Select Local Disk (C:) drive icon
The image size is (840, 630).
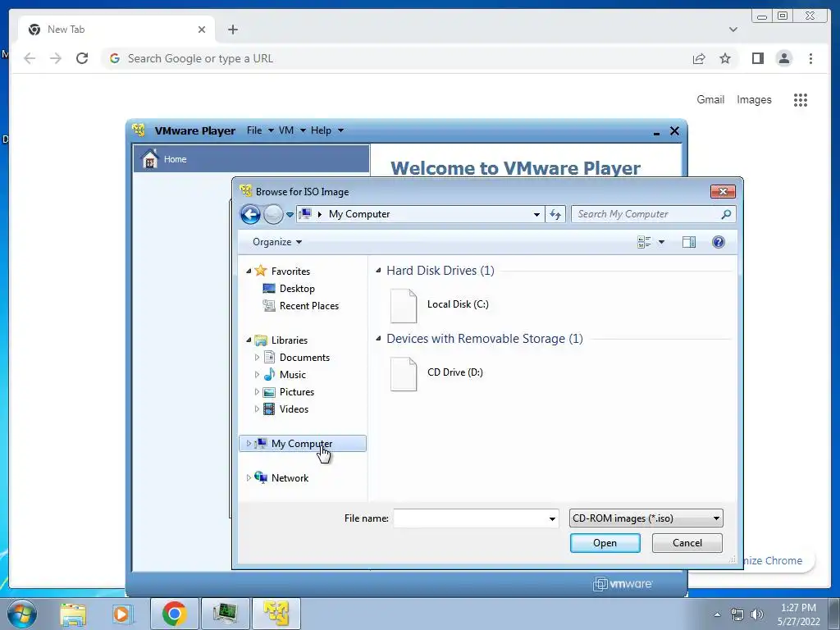coord(404,306)
